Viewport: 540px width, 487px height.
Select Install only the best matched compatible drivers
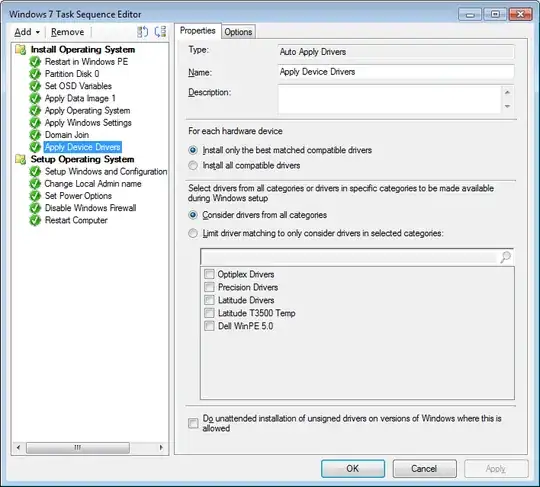[193, 150]
